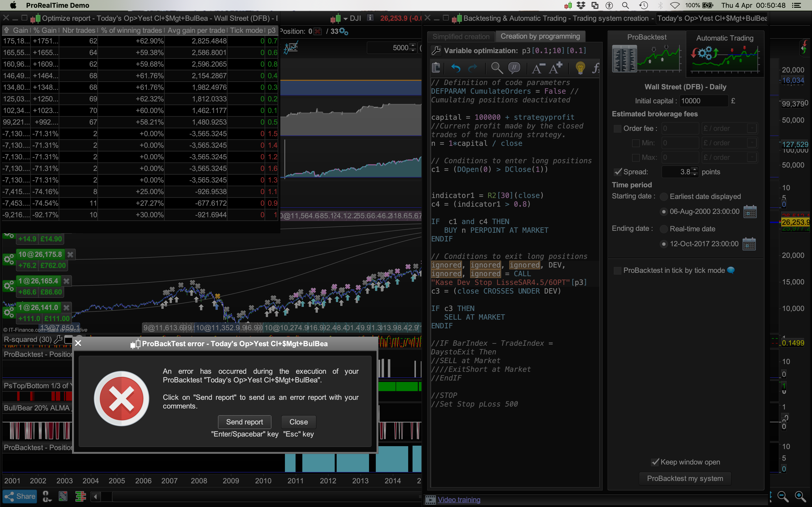Open the DJI instrument dropdown arrow
812x507 pixels.
345,19
